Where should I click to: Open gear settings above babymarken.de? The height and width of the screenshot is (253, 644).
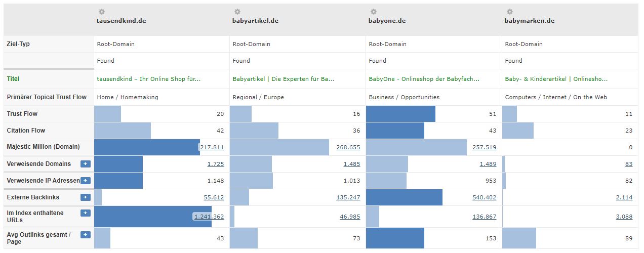click(510, 12)
